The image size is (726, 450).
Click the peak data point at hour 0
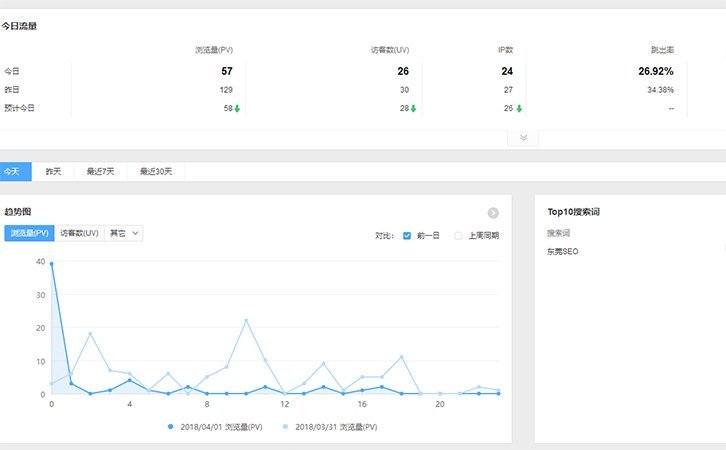pos(51,263)
